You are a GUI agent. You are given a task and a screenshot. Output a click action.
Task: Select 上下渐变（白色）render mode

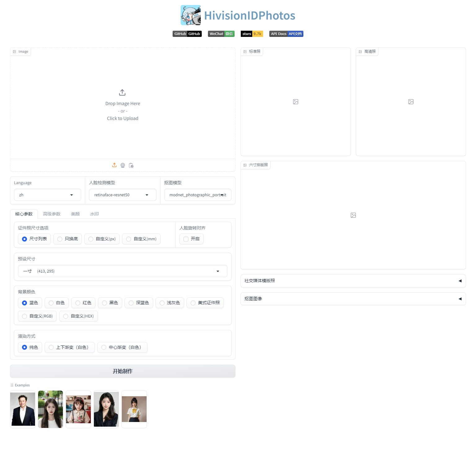pyautogui.click(x=70, y=347)
